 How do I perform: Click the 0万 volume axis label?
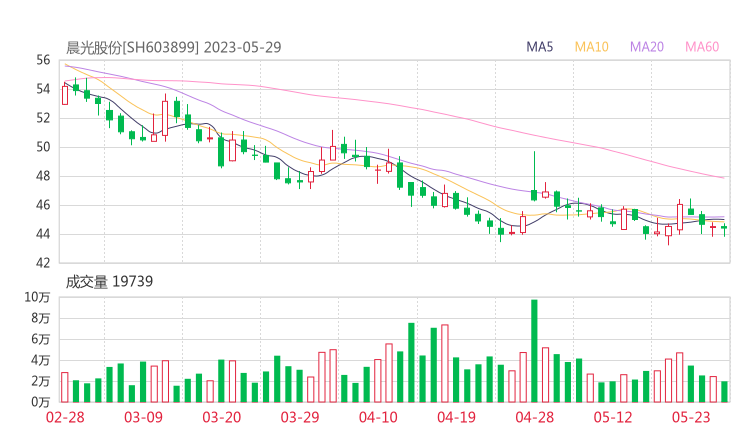click(x=41, y=402)
